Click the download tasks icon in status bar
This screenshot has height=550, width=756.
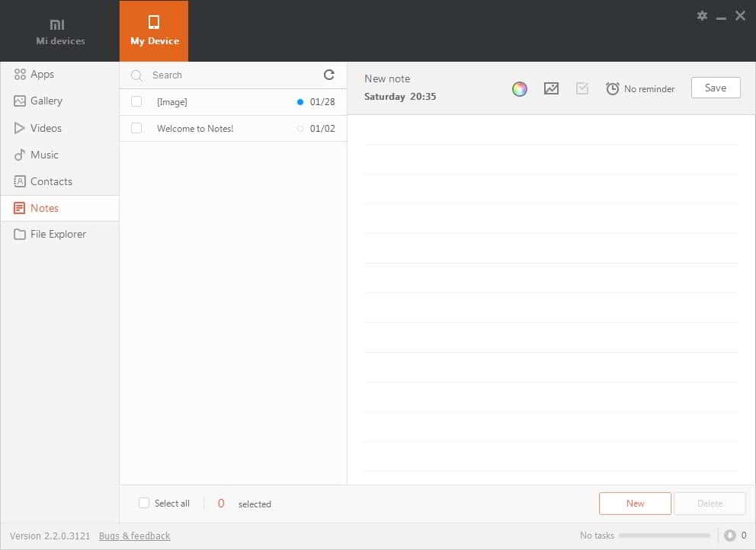click(729, 536)
